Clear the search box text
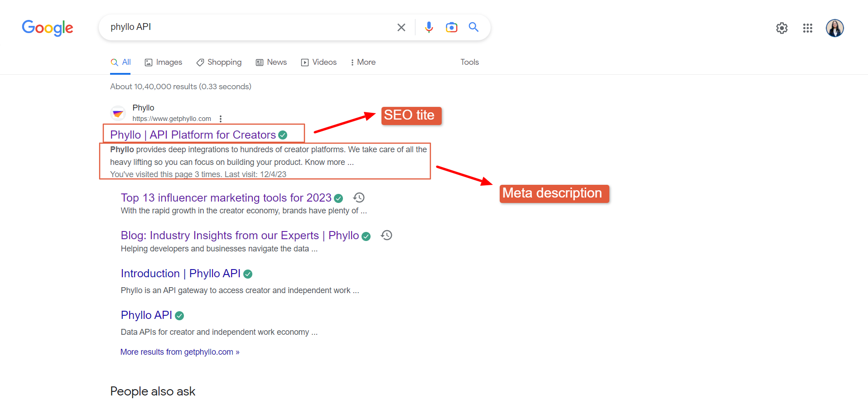The image size is (868, 400). click(x=401, y=28)
